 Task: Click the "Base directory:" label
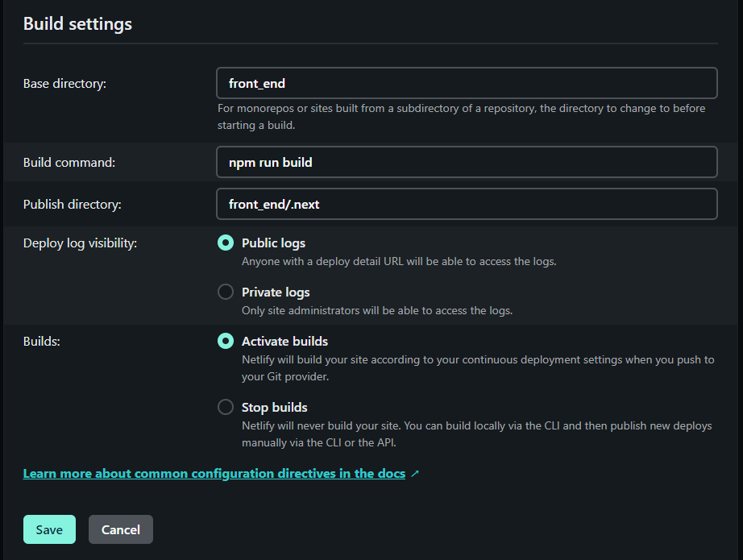coord(64,83)
